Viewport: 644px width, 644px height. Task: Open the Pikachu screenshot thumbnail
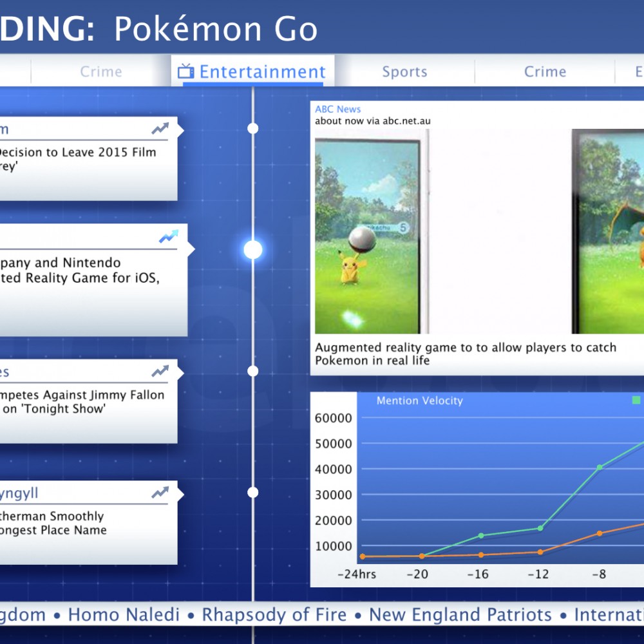372,231
